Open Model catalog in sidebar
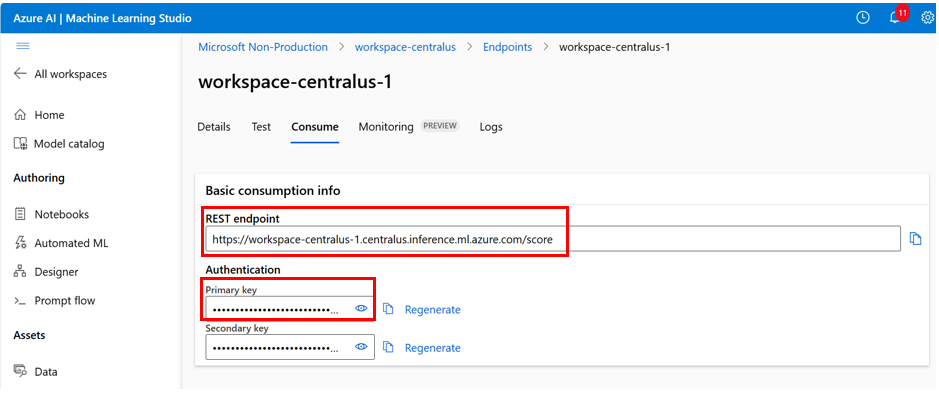 point(59,144)
